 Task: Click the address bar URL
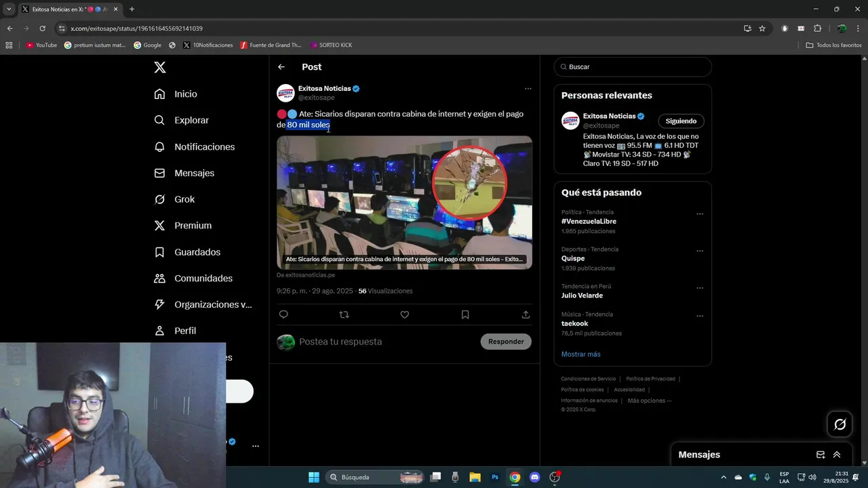point(136,28)
